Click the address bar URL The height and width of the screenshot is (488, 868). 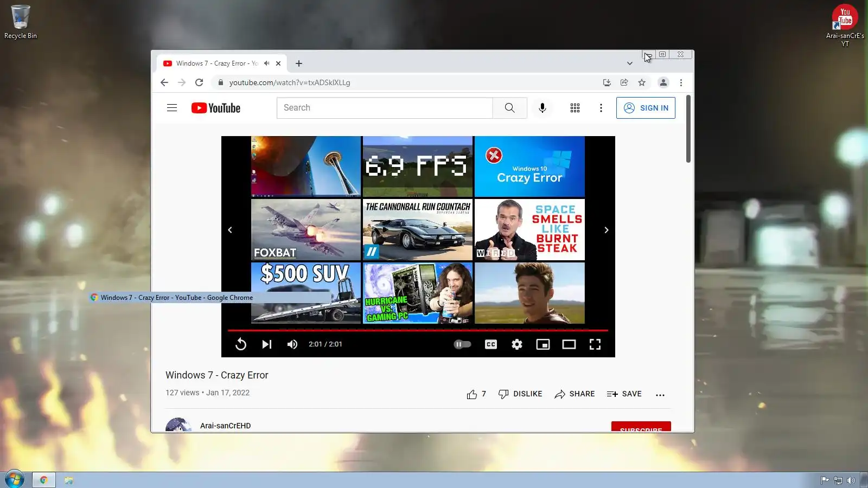pos(290,82)
